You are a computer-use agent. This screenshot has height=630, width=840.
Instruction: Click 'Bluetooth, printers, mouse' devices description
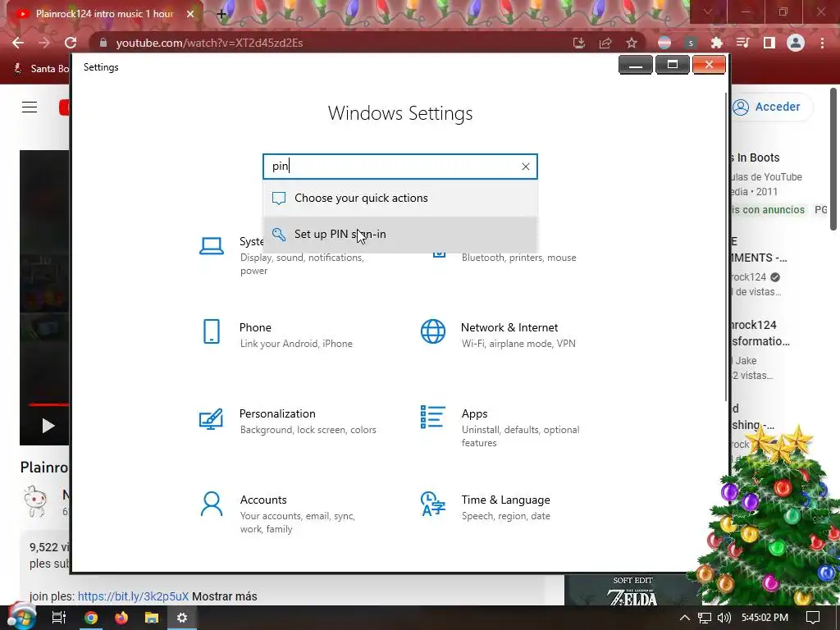pyautogui.click(x=518, y=258)
